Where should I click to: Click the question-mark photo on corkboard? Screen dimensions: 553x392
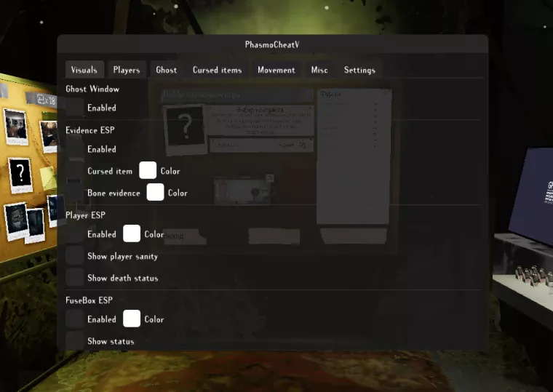[x=20, y=175]
